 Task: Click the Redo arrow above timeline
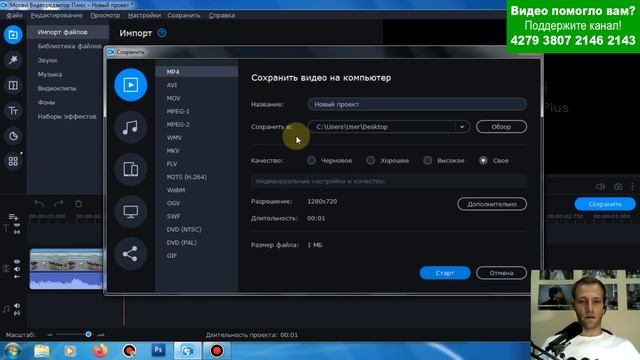59,203
